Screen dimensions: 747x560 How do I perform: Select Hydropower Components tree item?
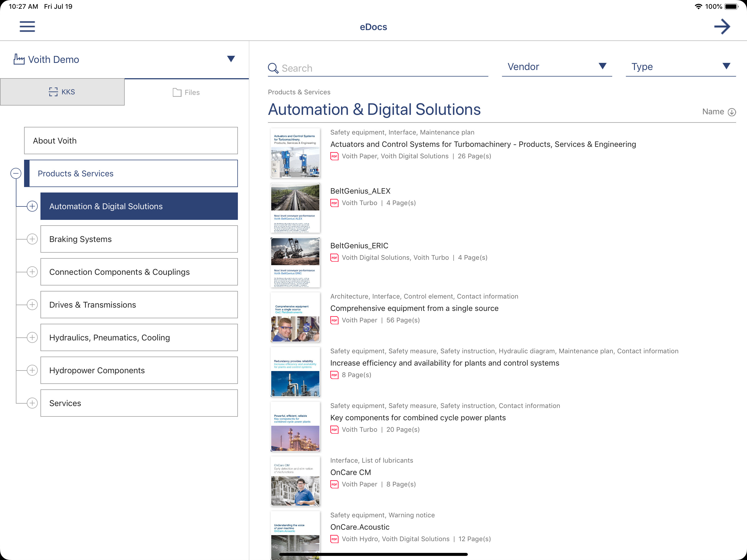(139, 370)
